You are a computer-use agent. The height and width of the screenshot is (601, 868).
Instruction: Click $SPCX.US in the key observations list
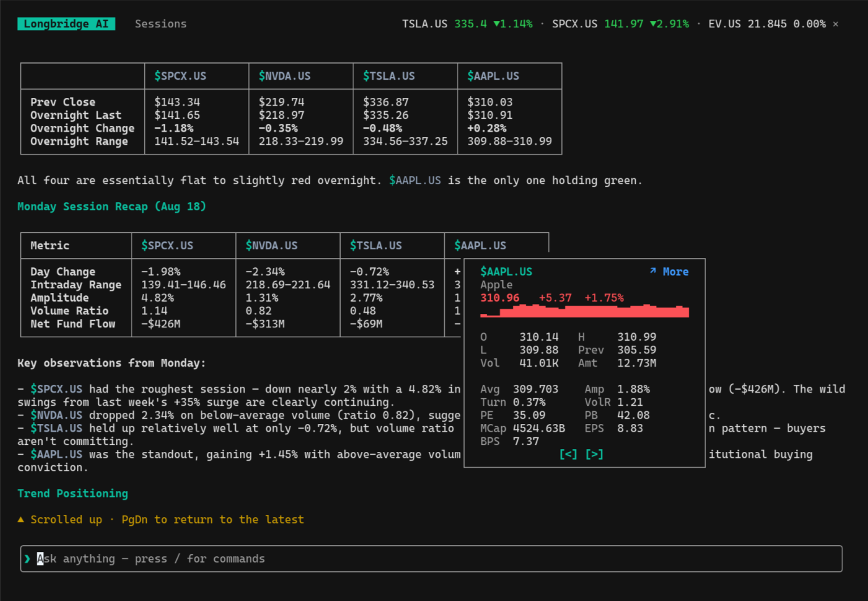coord(56,389)
